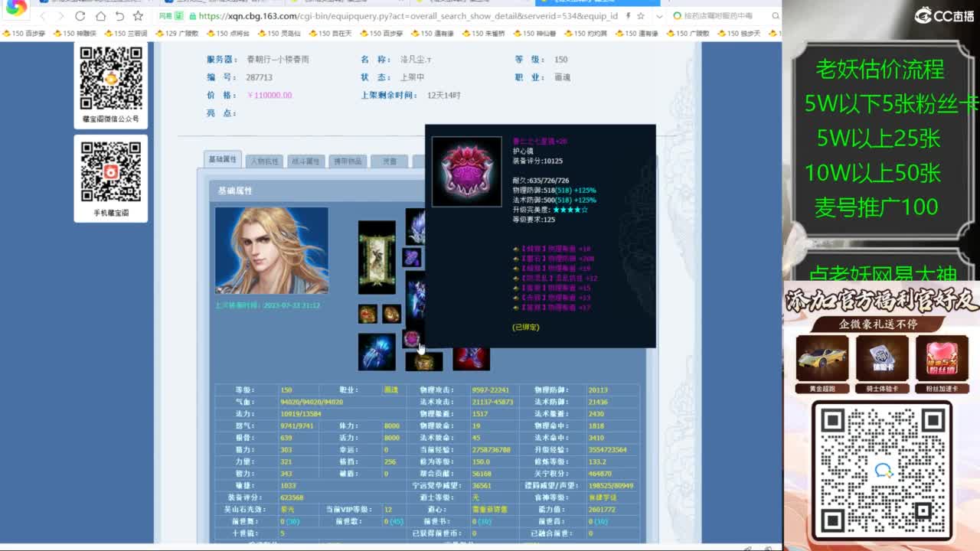
Task: Click the undo-close-tab arrow icon
Action: click(x=119, y=16)
